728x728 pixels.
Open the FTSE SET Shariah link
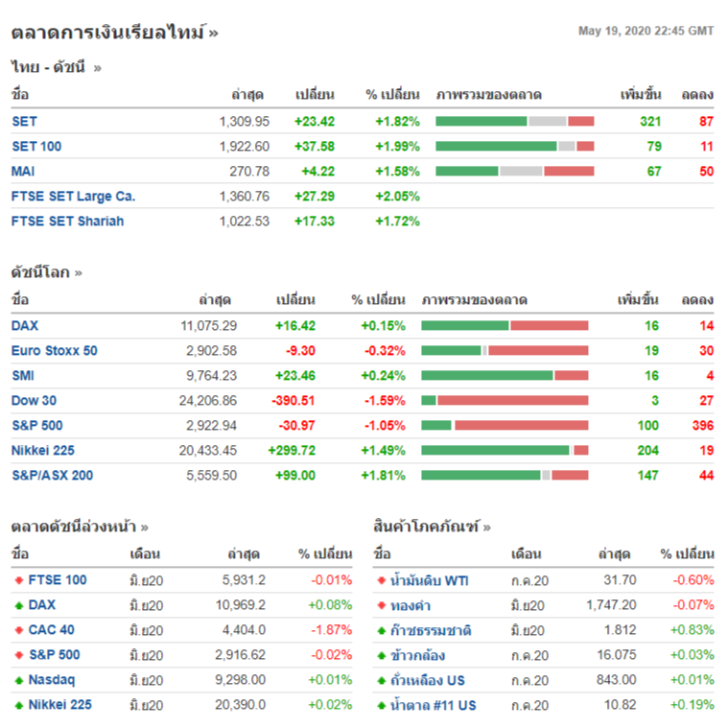point(67,221)
